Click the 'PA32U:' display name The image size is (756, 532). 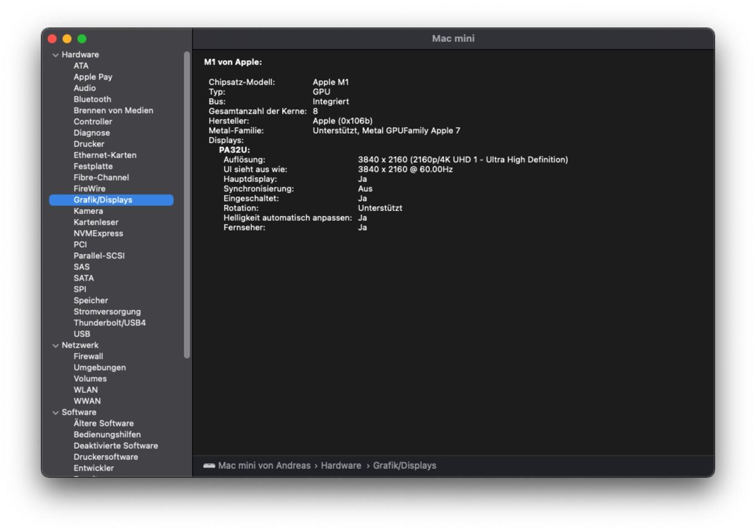pos(234,150)
